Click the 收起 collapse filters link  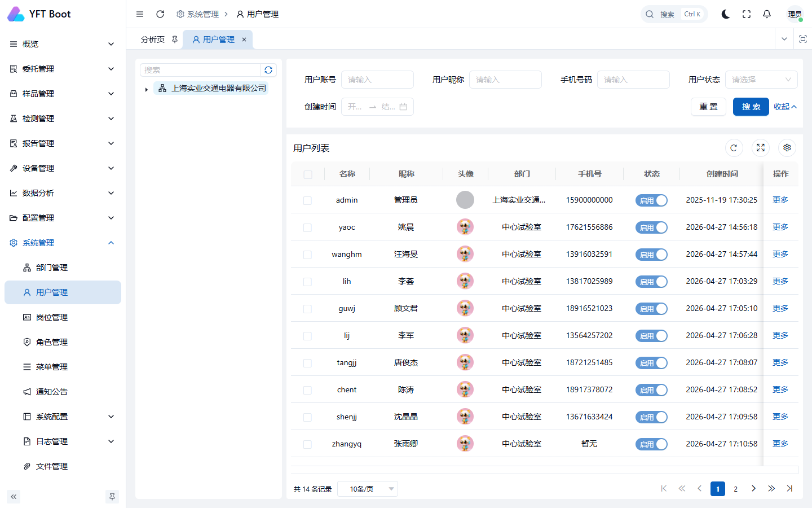(785, 107)
